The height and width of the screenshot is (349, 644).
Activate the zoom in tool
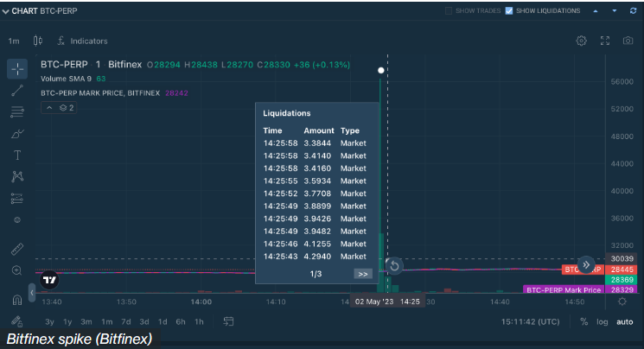coord(17,270)
